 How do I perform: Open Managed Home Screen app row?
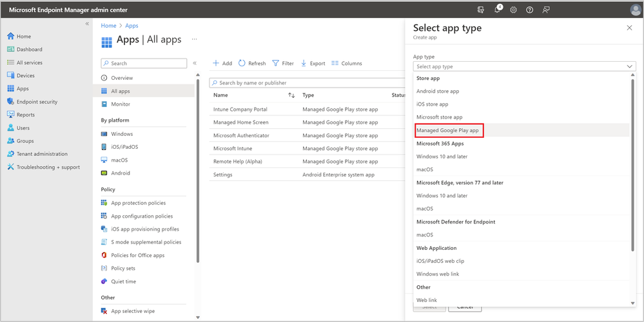307,122
